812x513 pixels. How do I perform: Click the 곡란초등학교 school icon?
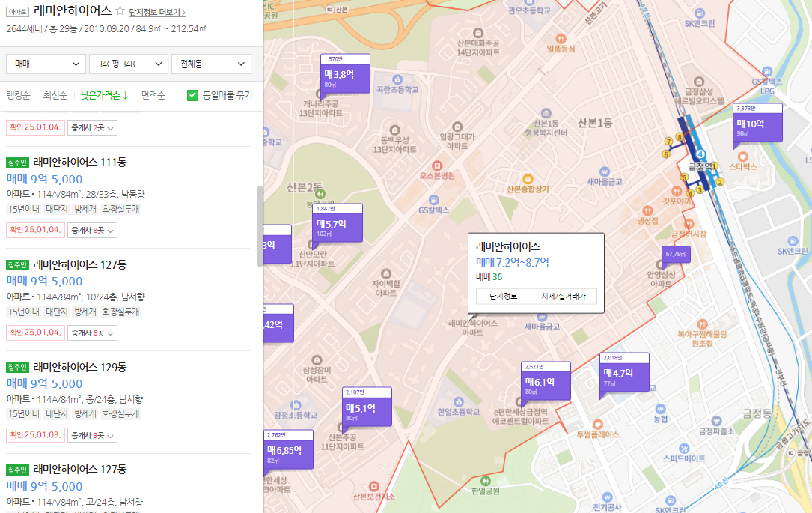(x=397, y=79)
